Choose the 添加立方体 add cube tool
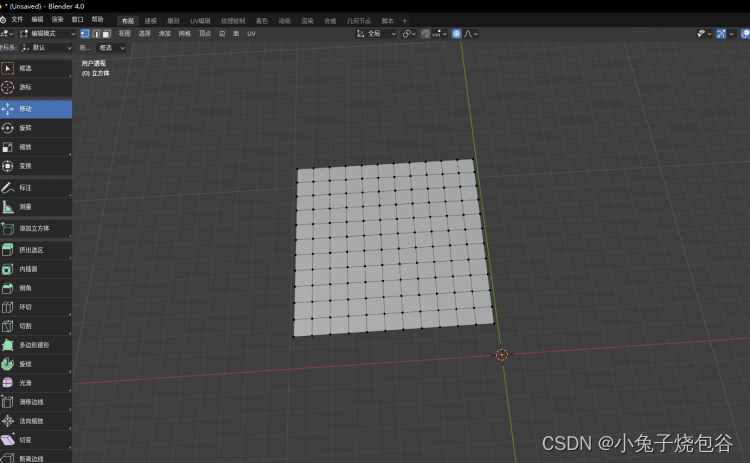Viewport: 750px width, 463px height. pyautogui.click(x=36, y=229)
